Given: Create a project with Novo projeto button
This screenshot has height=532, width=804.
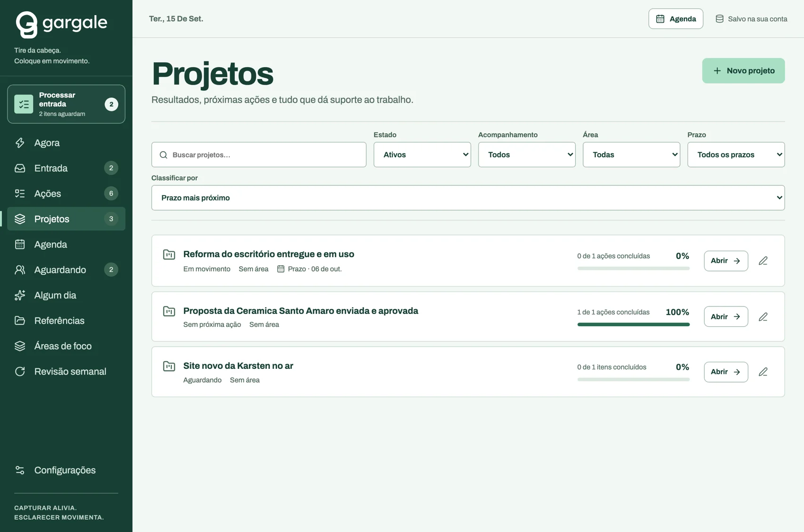Looking at the screenshot, I should point(743,70).
